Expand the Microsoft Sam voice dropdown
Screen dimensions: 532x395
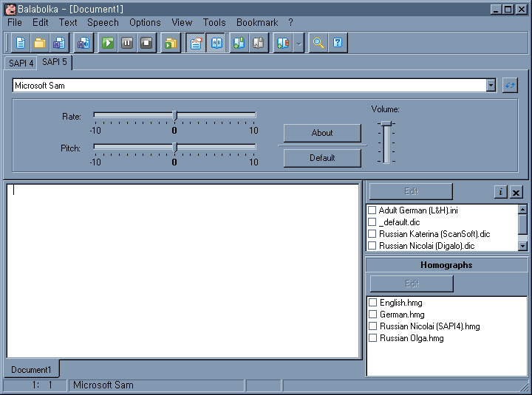[x=491, y=86]
